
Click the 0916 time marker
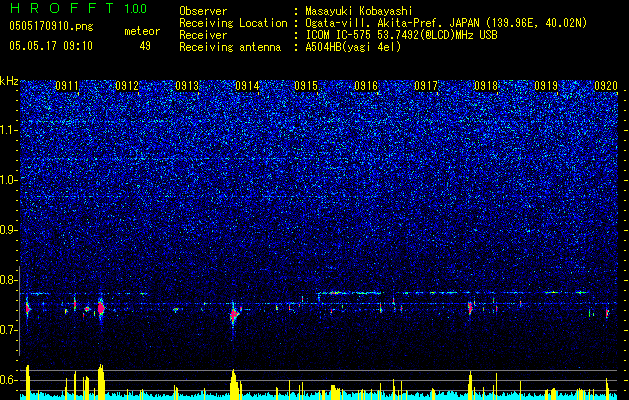pos(366,85)
